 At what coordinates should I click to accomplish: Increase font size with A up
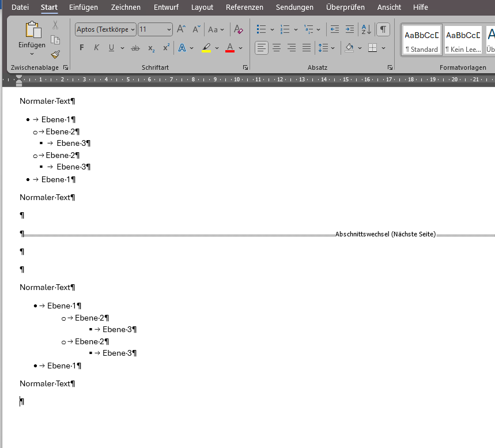coord(181,29)
